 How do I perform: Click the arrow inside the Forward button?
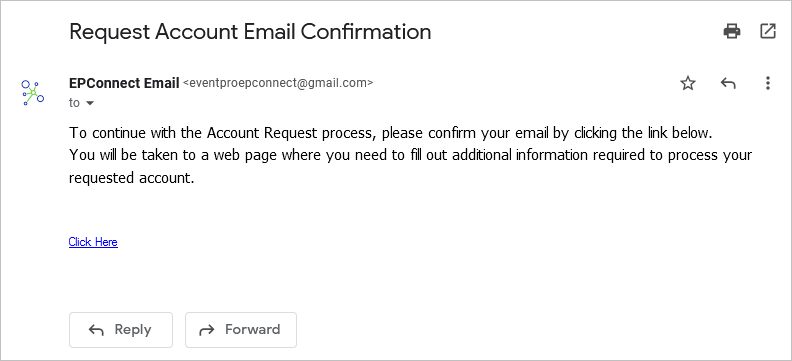pyautogui.click(x=207, y=330)
